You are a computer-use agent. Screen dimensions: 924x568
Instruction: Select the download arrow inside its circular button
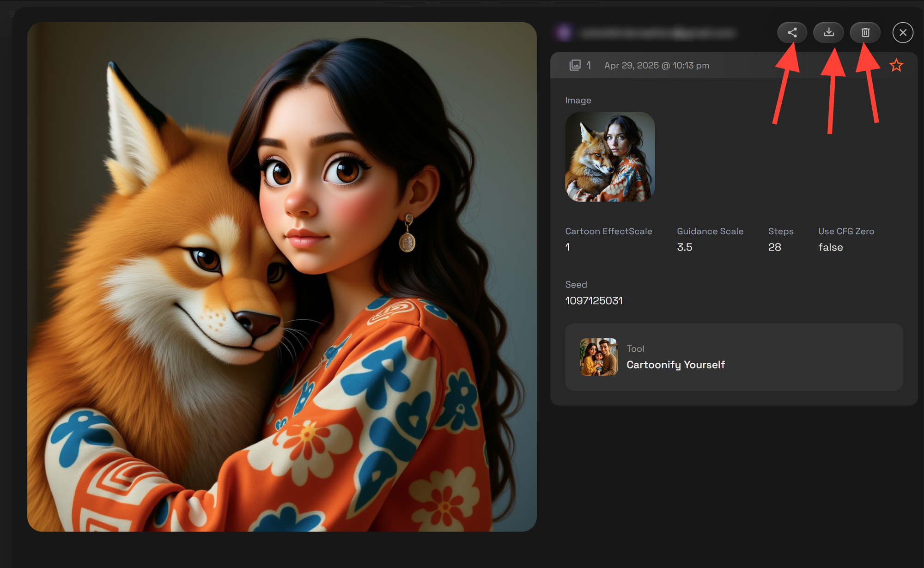point(828,32)
